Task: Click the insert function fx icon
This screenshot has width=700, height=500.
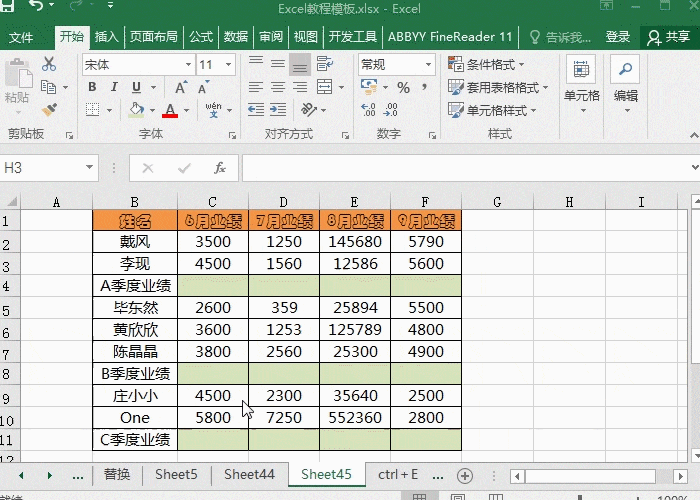Action: [x=220, y=168]
